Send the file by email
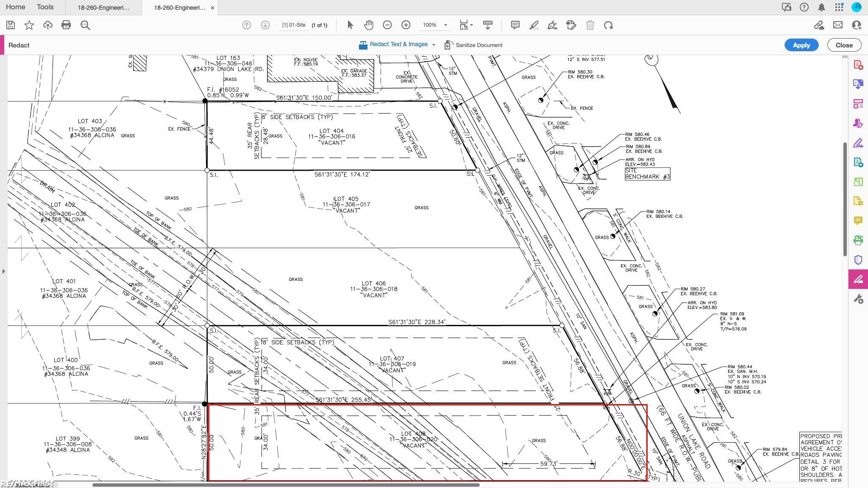 point(838,25)
